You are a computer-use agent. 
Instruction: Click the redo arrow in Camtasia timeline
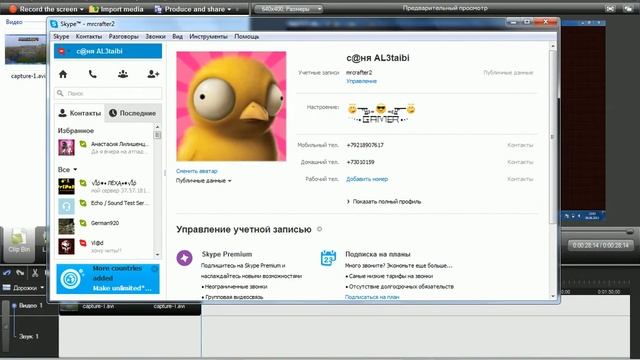pyautogui.click(x=20, y=273)
